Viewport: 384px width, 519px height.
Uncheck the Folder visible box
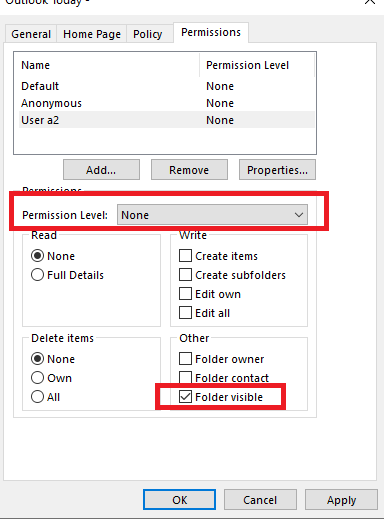(x=185, y=397)
